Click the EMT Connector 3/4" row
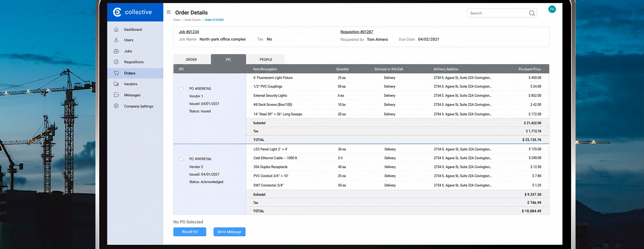644x249 pixels. [x=398, y=185]
